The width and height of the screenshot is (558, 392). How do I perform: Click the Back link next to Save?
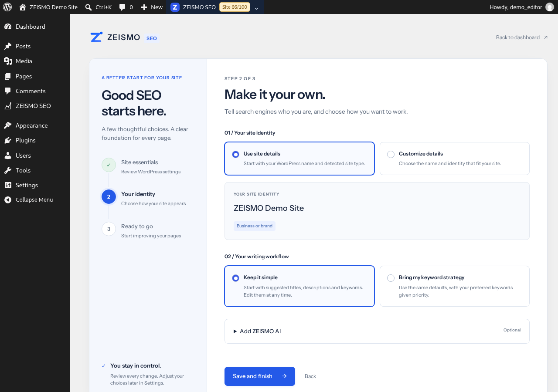[310, 376]
